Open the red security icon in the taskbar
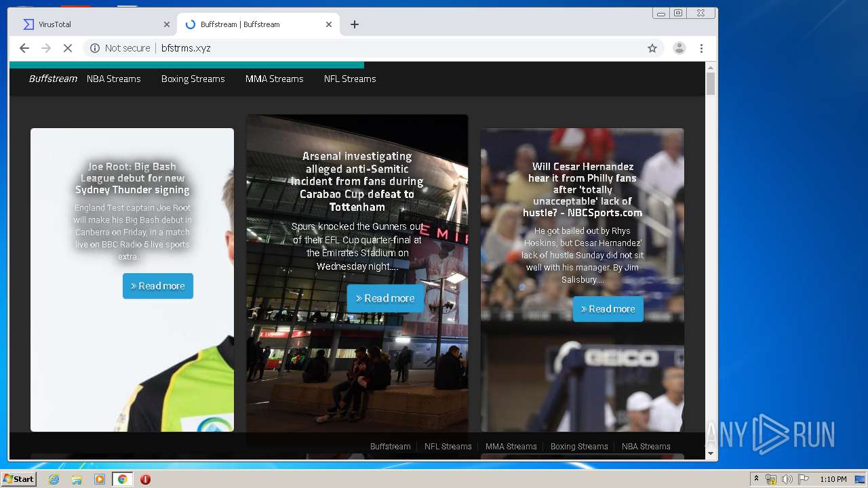 point(145,479)
